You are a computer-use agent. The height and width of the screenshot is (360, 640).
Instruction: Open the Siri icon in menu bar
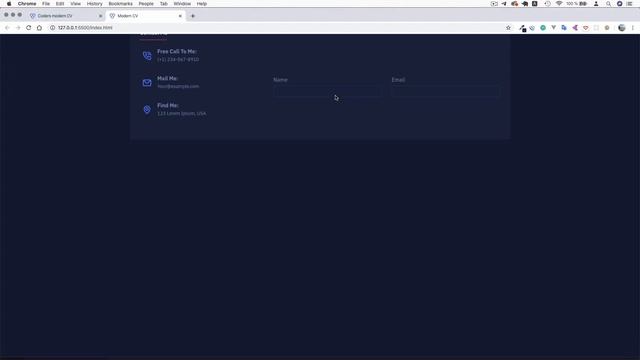[x=619, y=4]
